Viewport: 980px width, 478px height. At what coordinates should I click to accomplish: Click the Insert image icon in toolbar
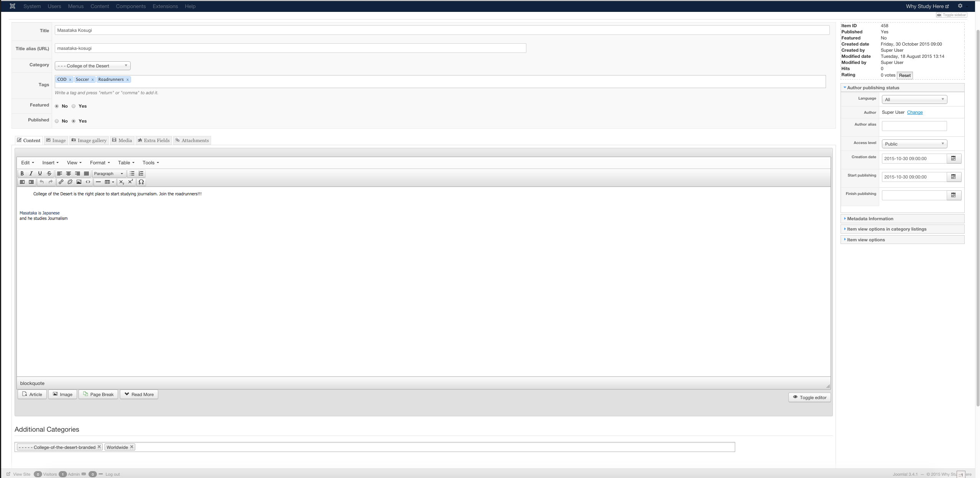[78, 182]
